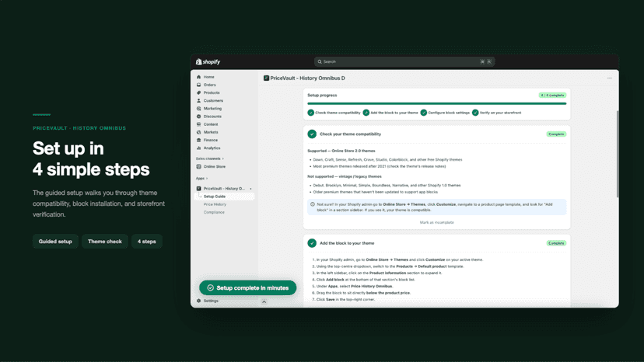Click the Shopify logo in the top bar
The width and height of the screenshot is (644, 362).
(208, 61)
